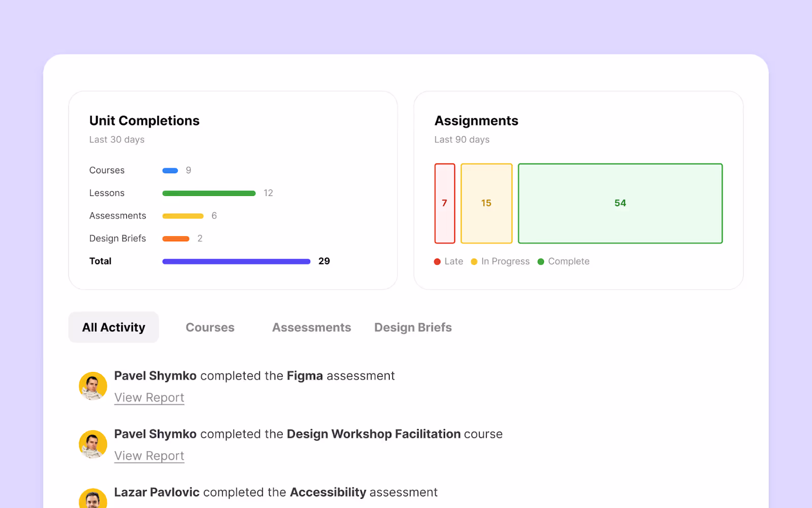Click the Complete legend dot
This screenshot has width=812, height=508.
(541, 261)
